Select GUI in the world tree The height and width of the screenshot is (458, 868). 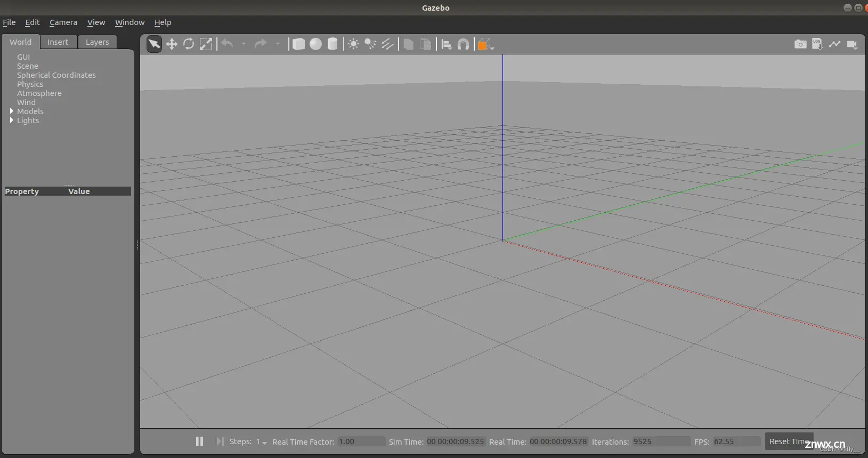point(23,57)
